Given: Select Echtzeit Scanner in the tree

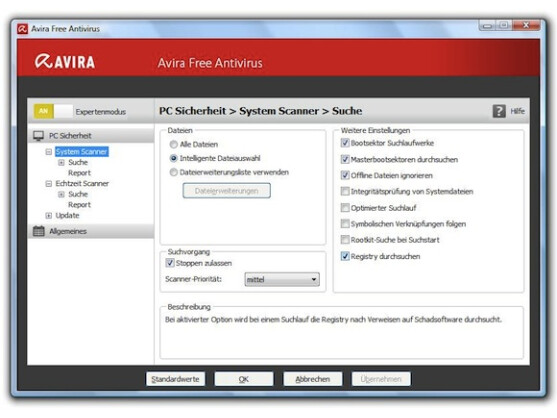Looking at the screenshot, I should 82,184.
